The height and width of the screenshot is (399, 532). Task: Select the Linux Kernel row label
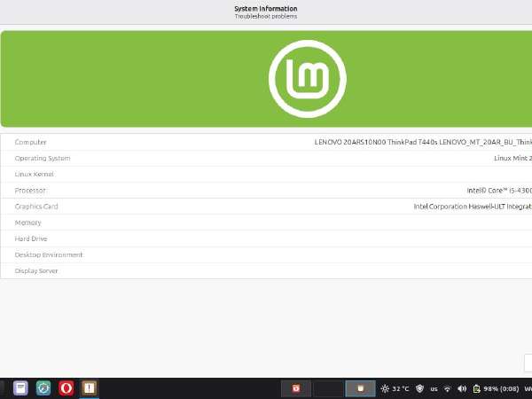point(34,174)
